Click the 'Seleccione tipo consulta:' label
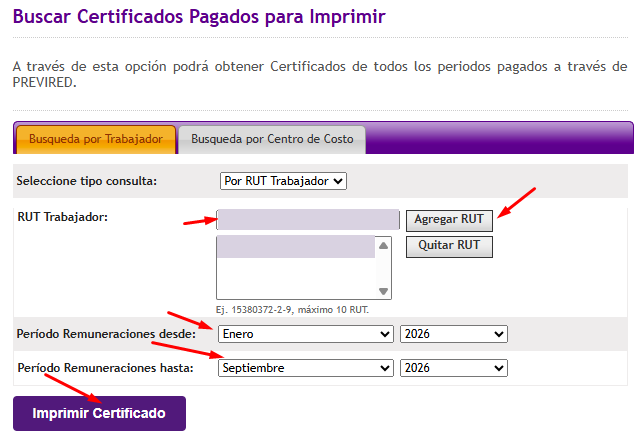 [x=87, y=181]
